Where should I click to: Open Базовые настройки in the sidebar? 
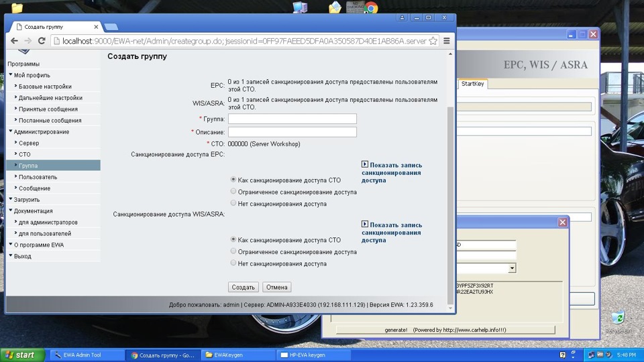45,86
